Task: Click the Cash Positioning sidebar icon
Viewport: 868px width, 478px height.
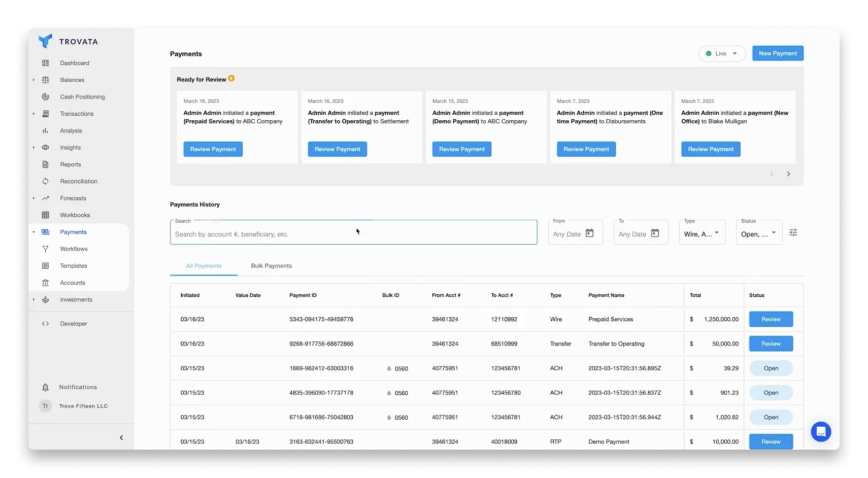Action: point(45,97)
